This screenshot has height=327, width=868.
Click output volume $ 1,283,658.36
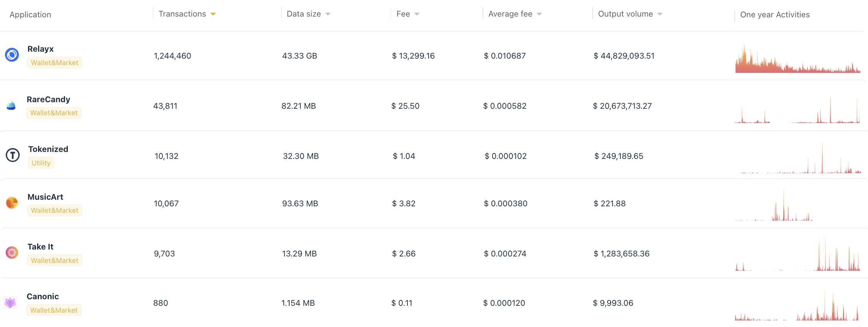622,254
